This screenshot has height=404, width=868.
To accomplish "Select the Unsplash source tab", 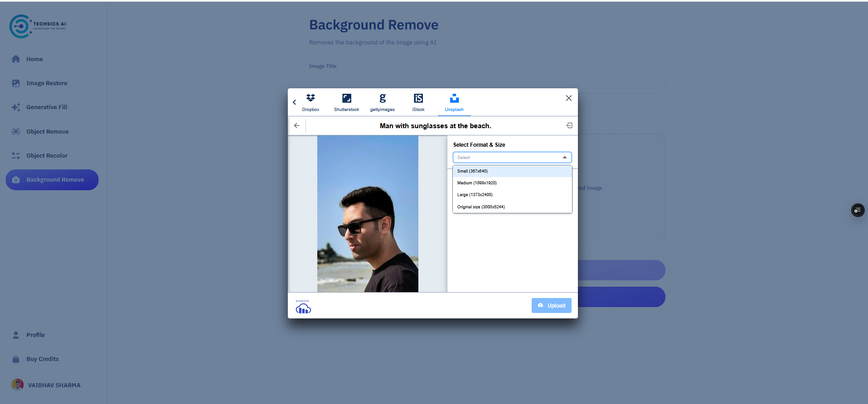I will point(454,103).
